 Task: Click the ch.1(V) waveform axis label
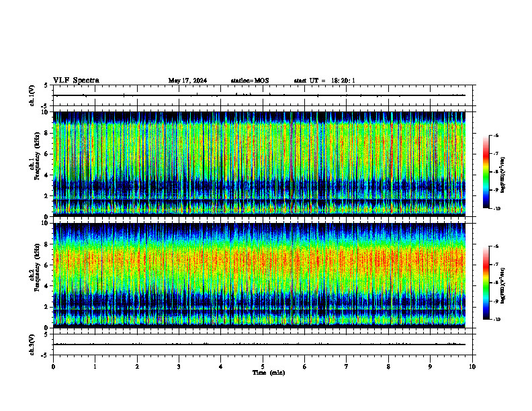coord(32,95)
